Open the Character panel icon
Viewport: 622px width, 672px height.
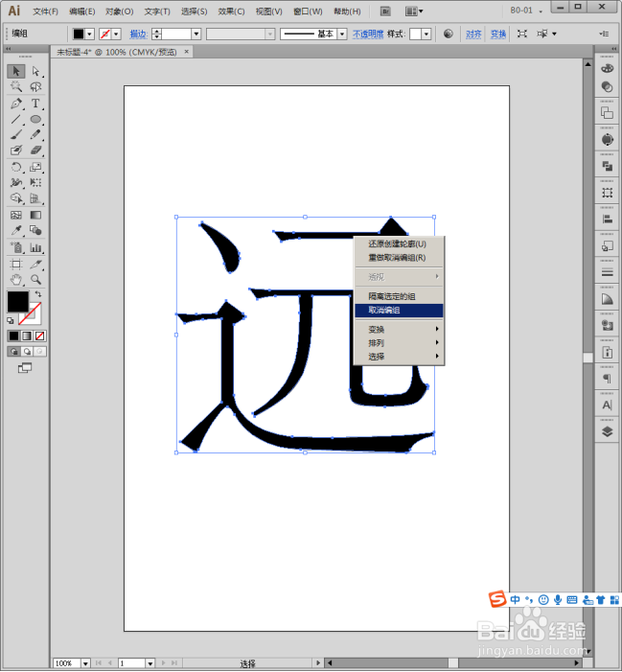point(607,405)
